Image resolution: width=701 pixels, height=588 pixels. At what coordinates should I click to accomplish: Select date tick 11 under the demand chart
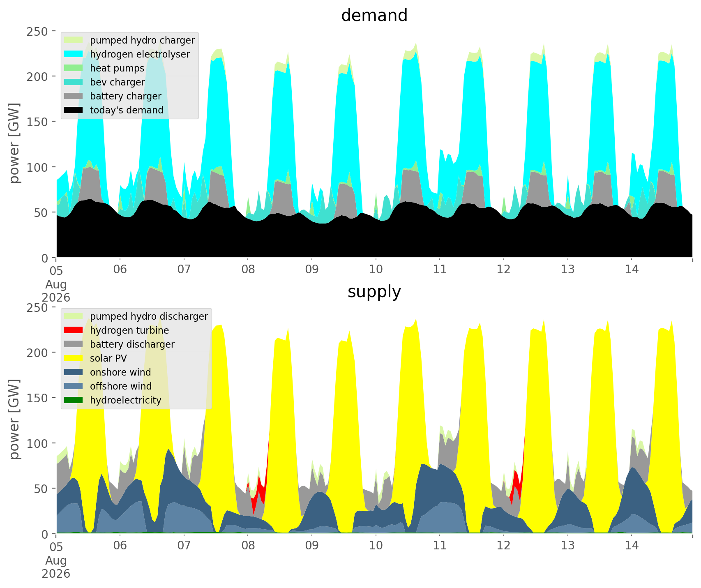click(x=440, y=270)
